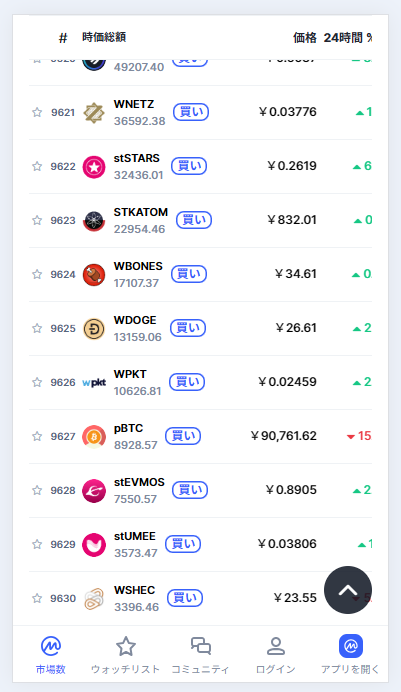The image size is (401, 692).
Task: Select the pBTC bitcoin icon
Action: click(x=94, y=436)
